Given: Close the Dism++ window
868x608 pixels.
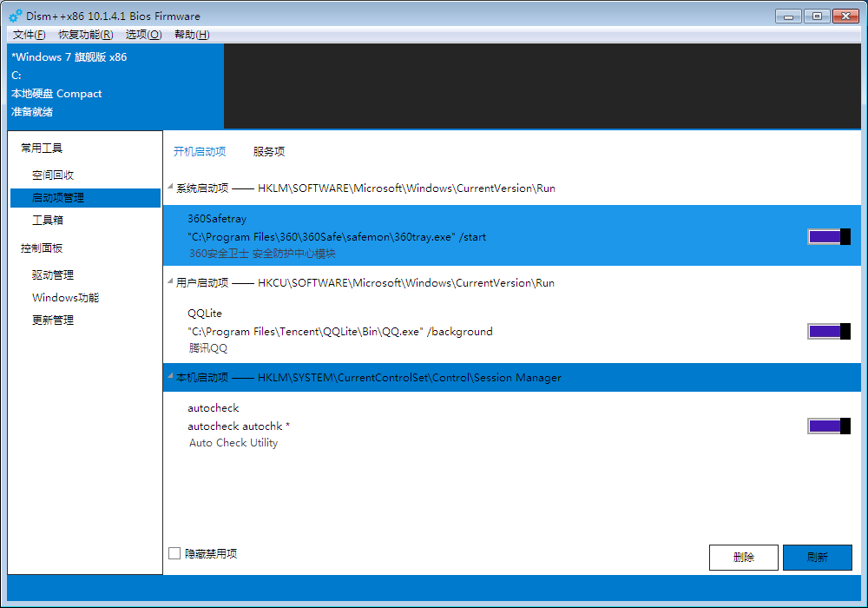Looking at the screenshot, I should 845,16.
